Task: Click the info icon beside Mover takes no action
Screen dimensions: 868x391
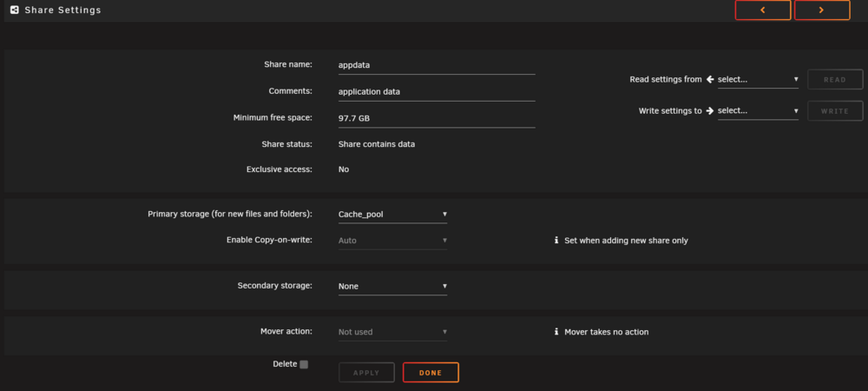Action: [556, 332]
